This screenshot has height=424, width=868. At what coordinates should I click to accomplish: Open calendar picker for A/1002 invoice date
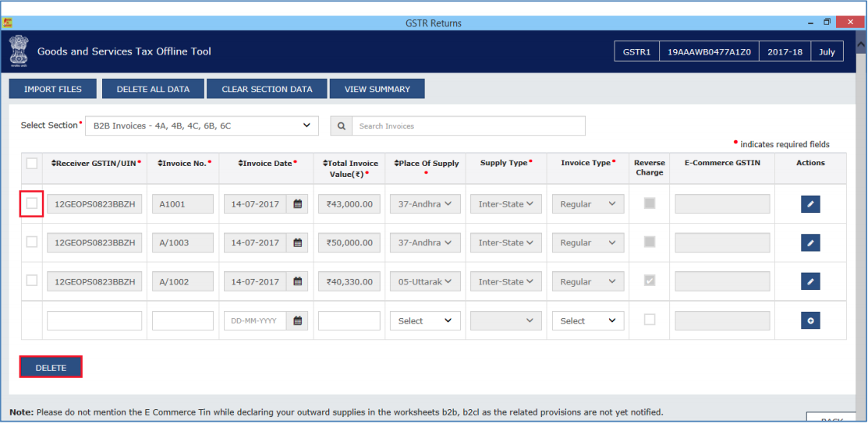point(297,281)
